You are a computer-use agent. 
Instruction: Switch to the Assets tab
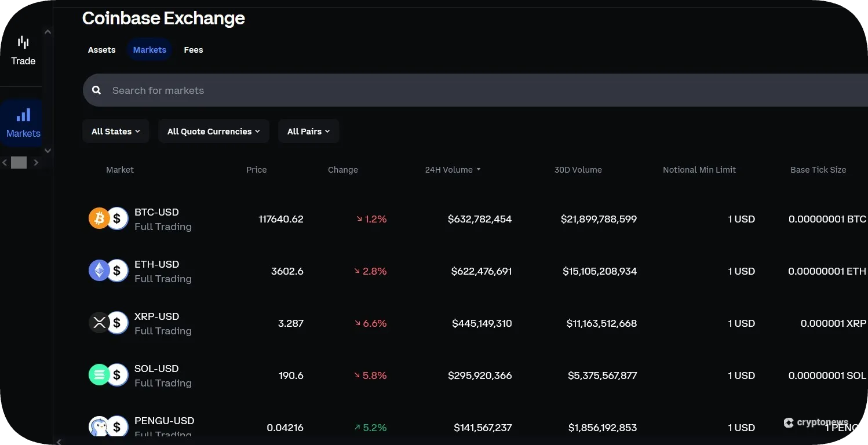pos(101,50)
